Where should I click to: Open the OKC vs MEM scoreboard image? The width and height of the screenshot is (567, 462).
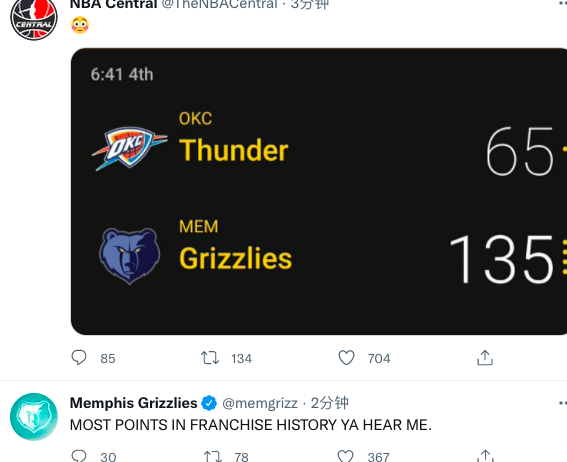[319, 191]
